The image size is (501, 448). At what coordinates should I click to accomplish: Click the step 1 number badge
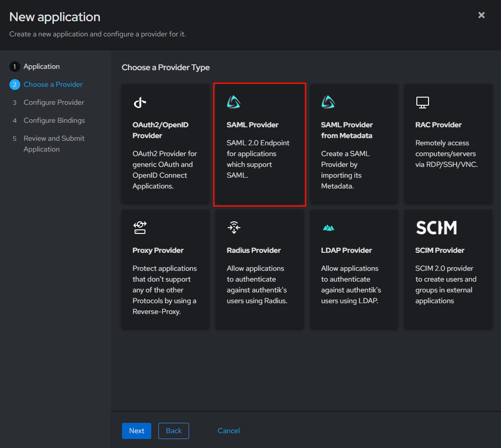point(14,67)
